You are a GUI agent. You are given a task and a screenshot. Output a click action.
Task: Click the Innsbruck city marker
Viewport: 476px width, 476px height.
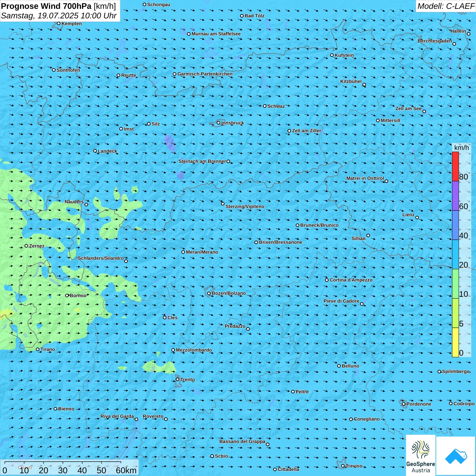click(x=219, y=123)
